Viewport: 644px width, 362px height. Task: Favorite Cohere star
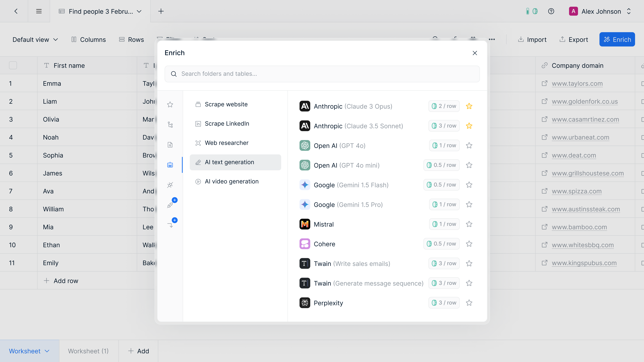click(x=469, y=244)
